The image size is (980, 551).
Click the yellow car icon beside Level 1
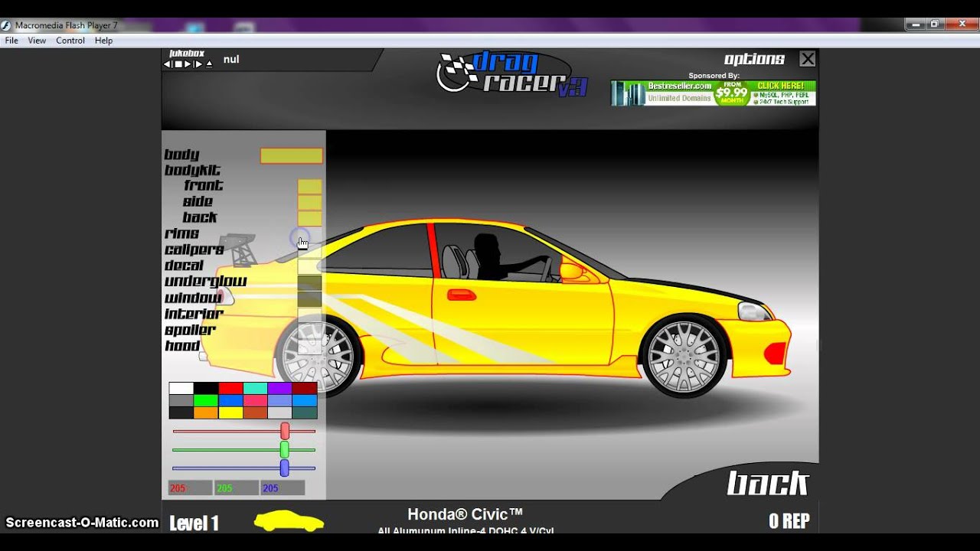click(x=289, y=522)
